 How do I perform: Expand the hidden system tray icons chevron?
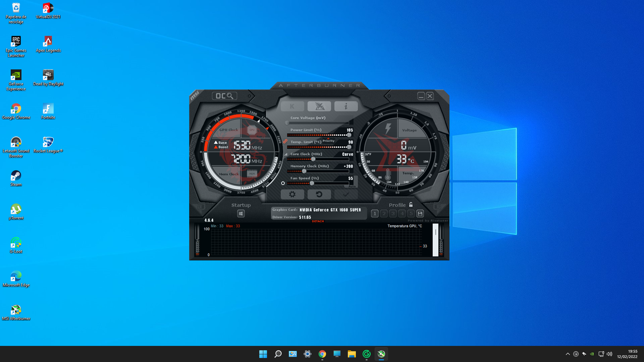coord(568,354)
